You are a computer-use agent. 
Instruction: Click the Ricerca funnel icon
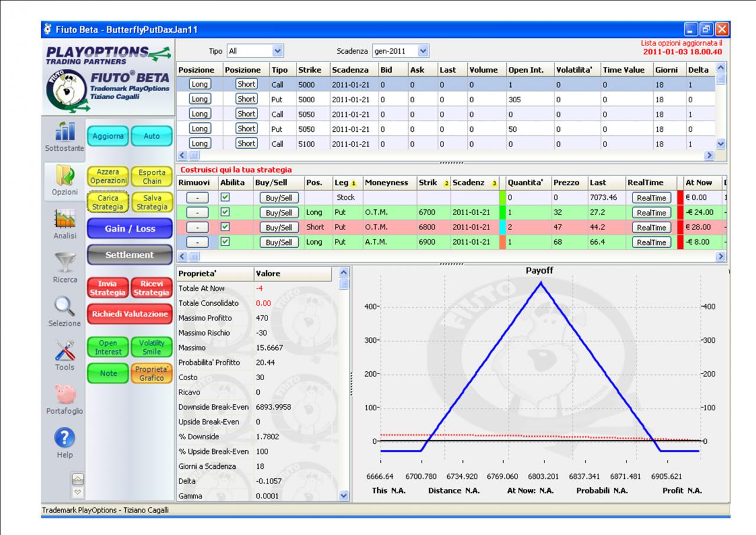point(64,262)
